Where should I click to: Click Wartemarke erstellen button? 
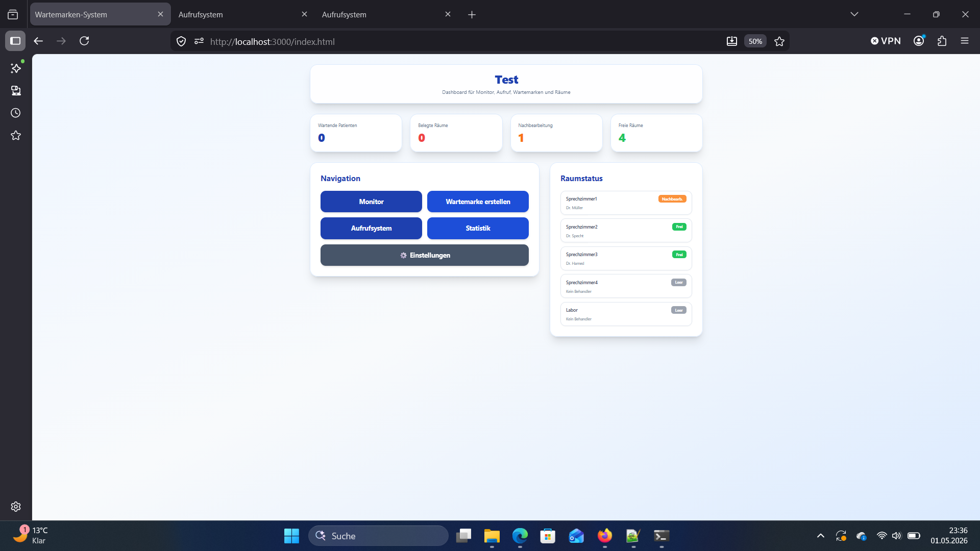tap(478, 202)
